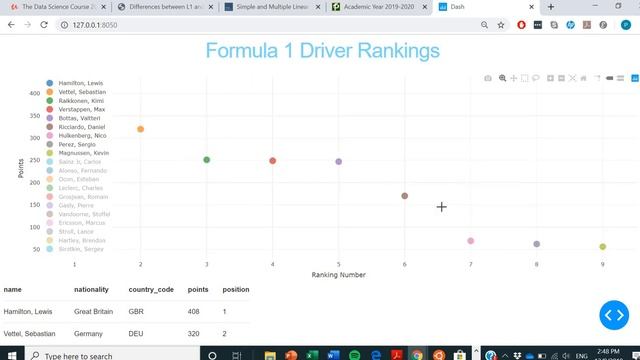Click the 'Vettel, Sebastian' table cell
The image size is (640, 360).
(x=29, y=333)
